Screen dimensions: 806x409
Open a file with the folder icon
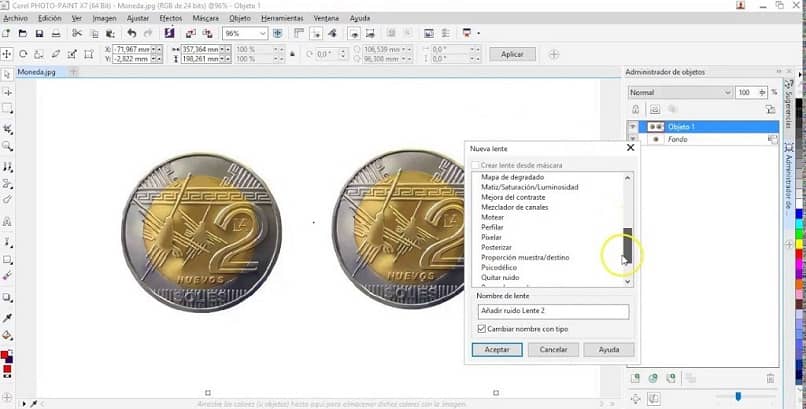click(23, 33)
